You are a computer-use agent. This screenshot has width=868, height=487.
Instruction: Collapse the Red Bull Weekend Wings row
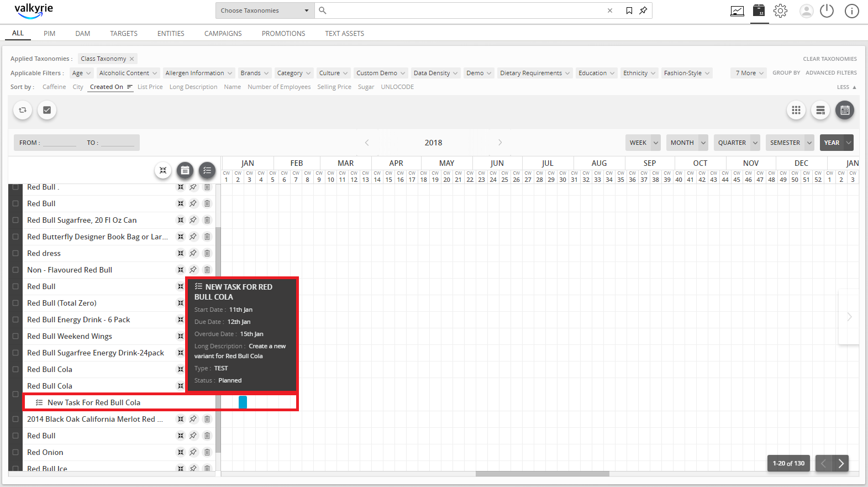(180, 336)
